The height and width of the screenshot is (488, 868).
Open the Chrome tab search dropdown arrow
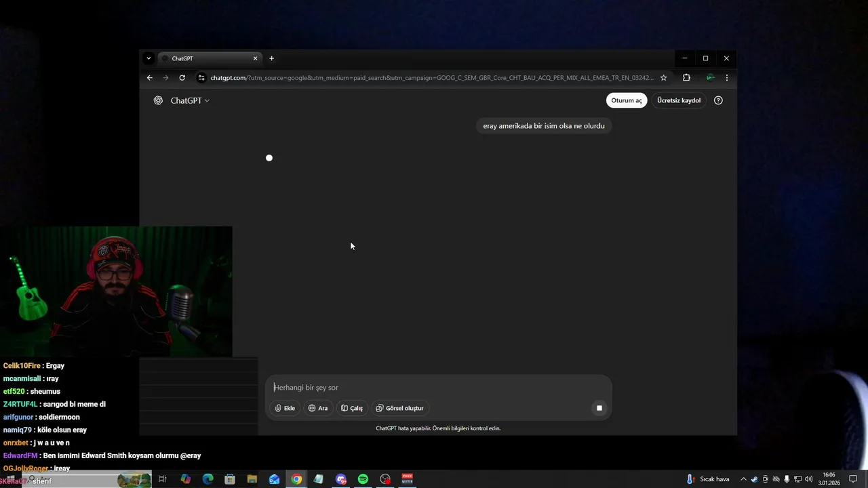(x=149, y=58)
